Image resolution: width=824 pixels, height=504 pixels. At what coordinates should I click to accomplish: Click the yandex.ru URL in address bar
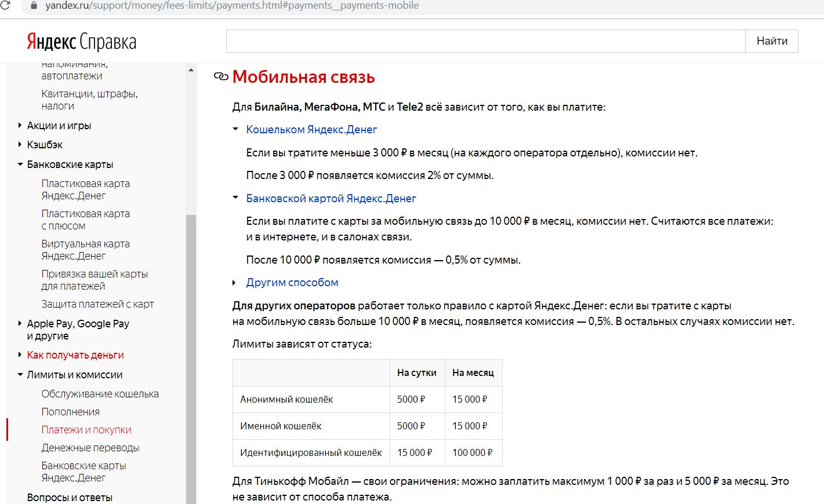[x=232, y=6]
